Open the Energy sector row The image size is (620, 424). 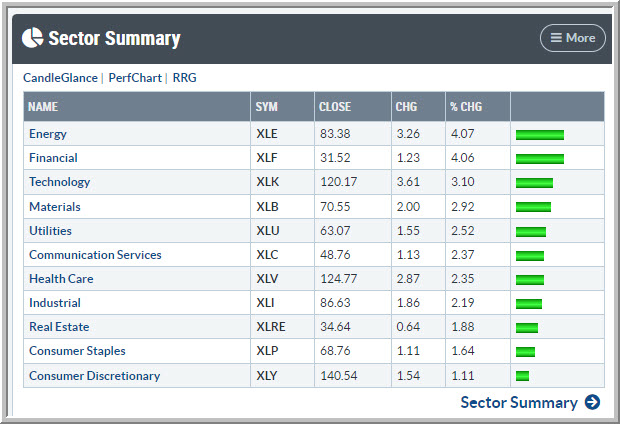(x=48, y=134)
